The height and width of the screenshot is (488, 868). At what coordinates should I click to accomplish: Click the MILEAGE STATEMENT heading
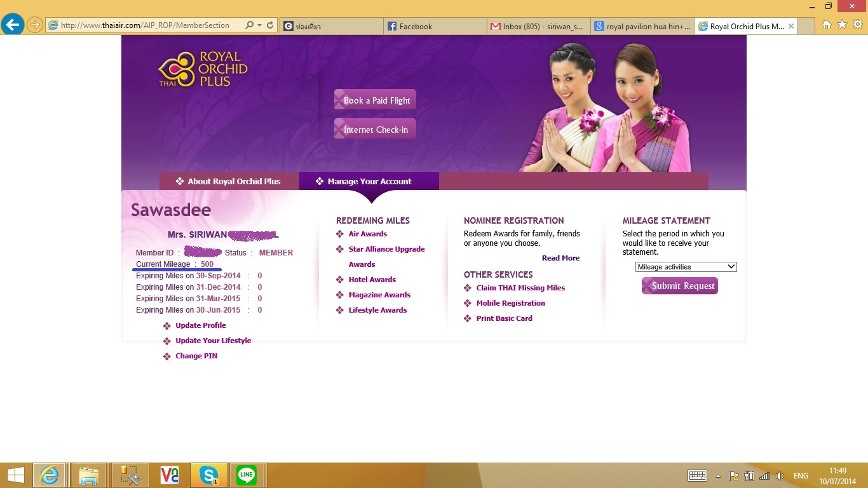pyautogui.click(x=666, y=220)
